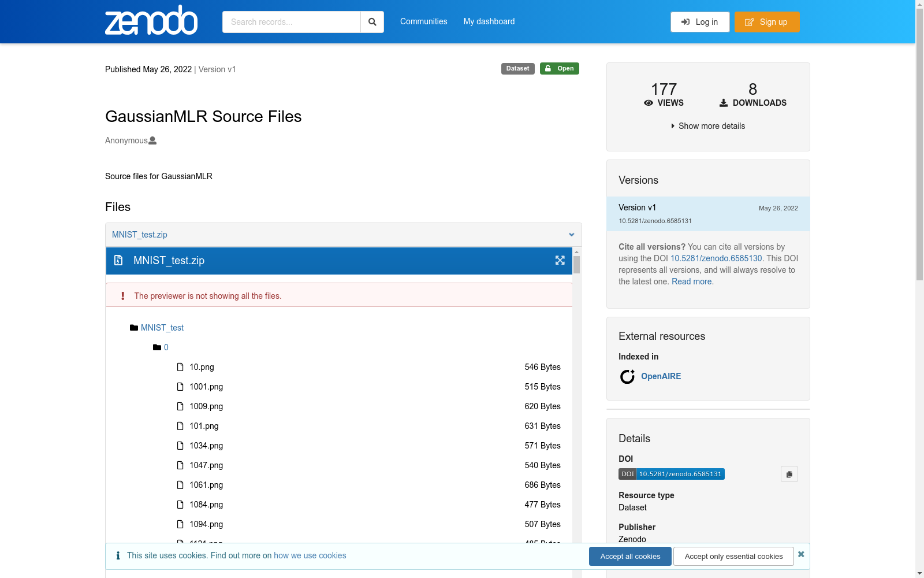Accept only essential cookies
924x578 pixels.
click(733, 556)
